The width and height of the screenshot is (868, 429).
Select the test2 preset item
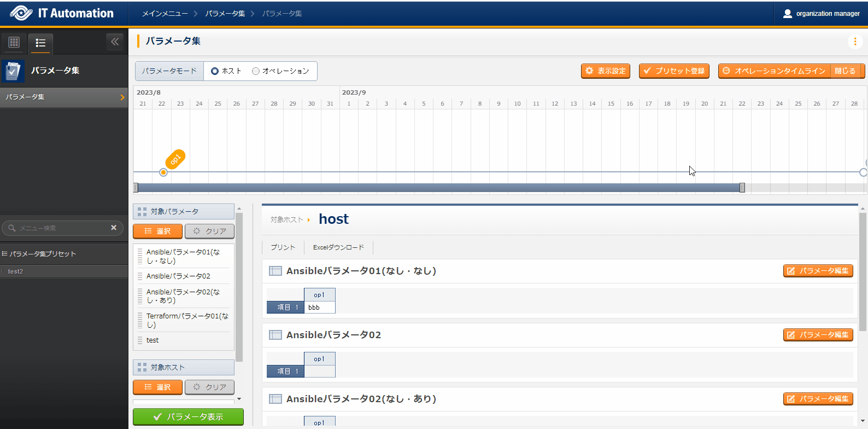click(15, 271)
